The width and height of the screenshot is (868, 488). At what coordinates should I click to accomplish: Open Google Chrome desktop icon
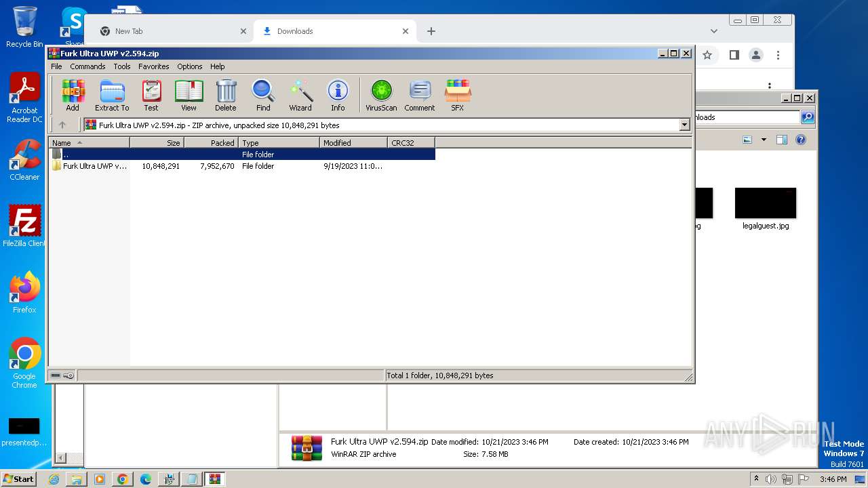(x=24, y=363)
